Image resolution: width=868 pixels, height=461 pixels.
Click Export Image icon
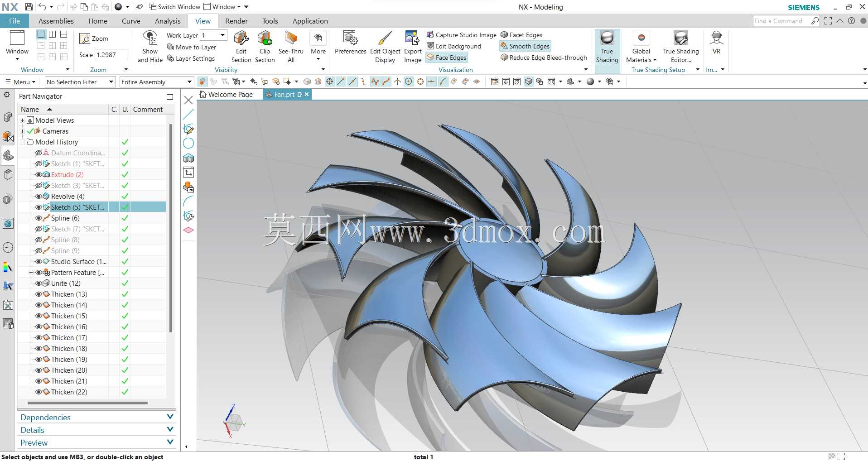click(412, 38)
